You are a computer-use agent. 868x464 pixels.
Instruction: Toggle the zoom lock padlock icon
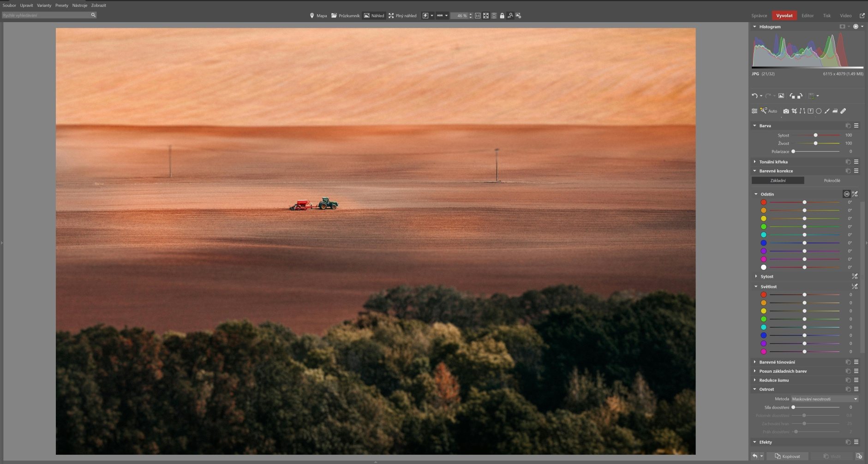[502, 16]
